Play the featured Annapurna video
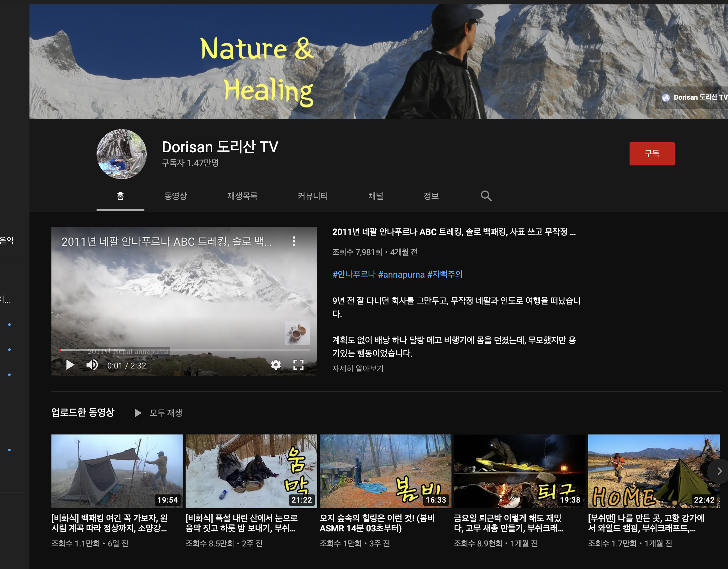 (x=70, y=365)
